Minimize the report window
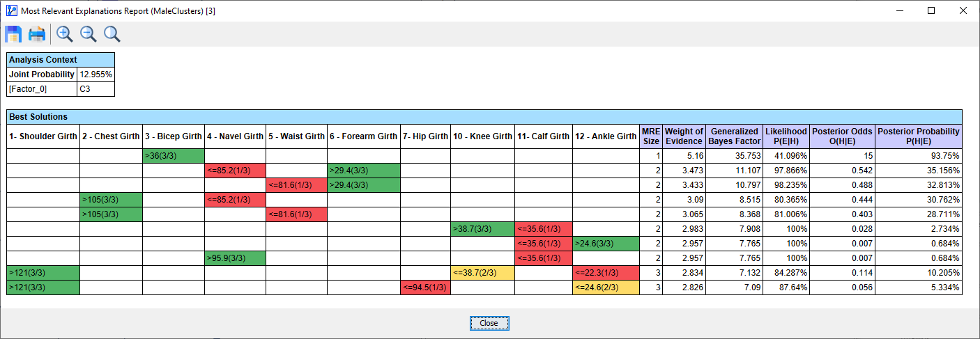 [x=899, y=10]
